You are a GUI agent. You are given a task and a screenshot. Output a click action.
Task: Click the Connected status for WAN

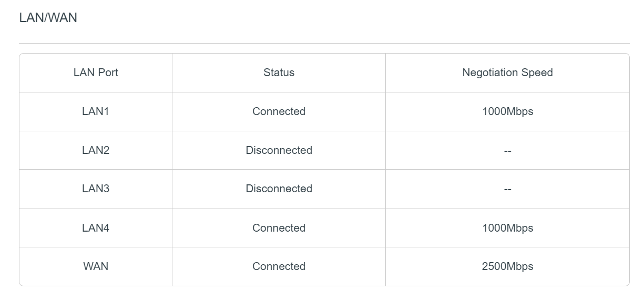tap(279, 266)
